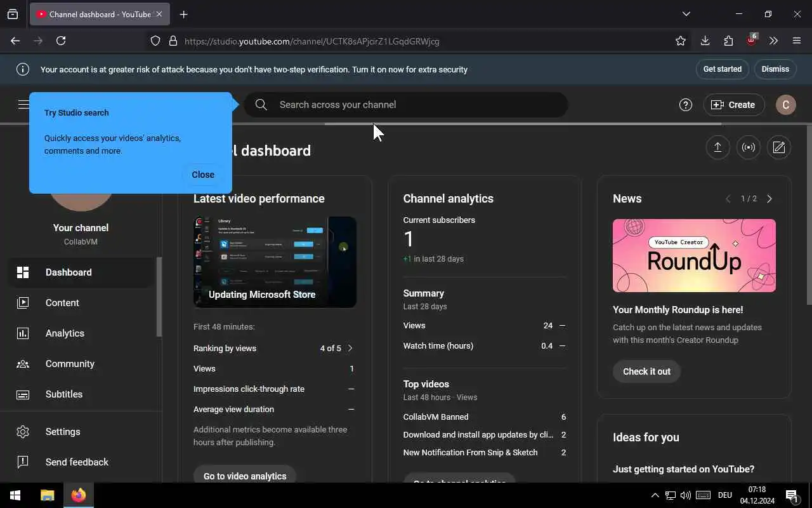Image resolution: width=812 pixels, height=508 pixels.
Task: Click the search magnifier icon
Action: (x=261, y=105)
